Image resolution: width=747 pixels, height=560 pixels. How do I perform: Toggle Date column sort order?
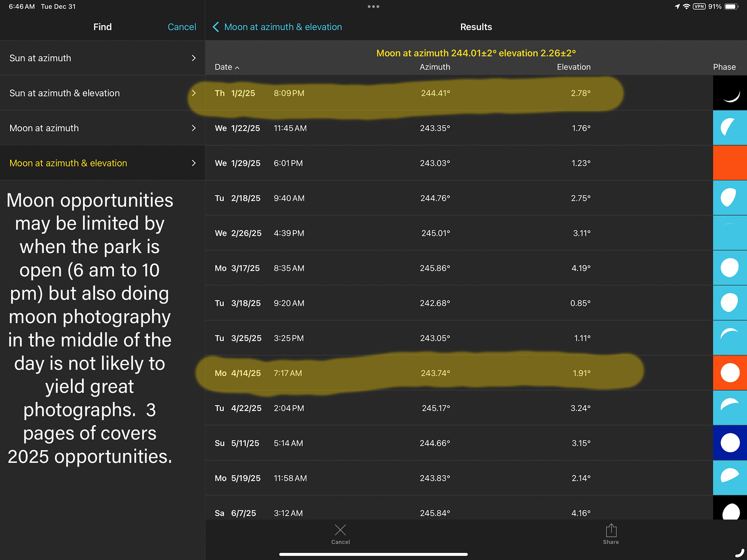point(227,67)
